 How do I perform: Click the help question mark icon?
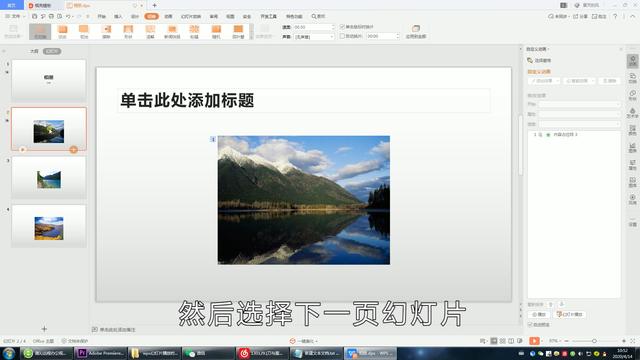pyautogui.click(x=615, y=16)
